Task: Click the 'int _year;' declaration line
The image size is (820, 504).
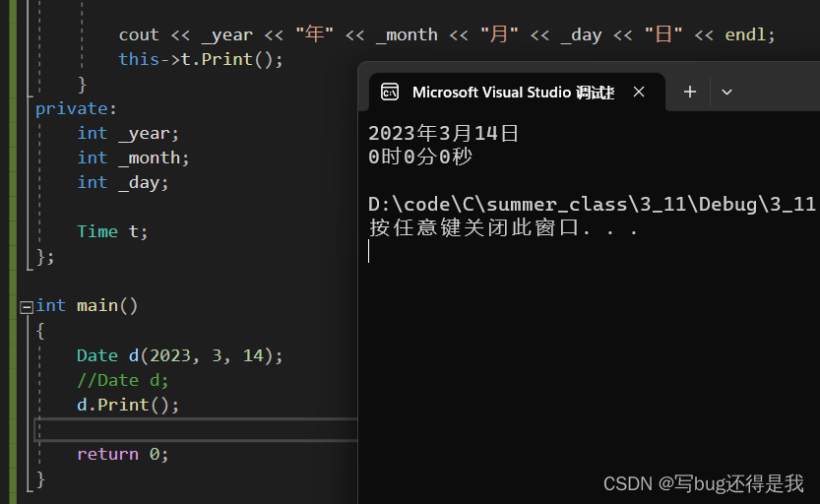Action: (x=128, y=134)
